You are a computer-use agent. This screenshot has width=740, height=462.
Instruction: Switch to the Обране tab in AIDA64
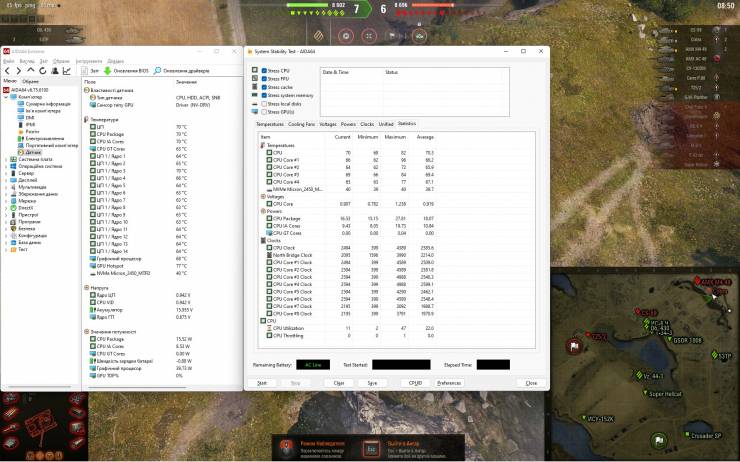tap(30, 82)
